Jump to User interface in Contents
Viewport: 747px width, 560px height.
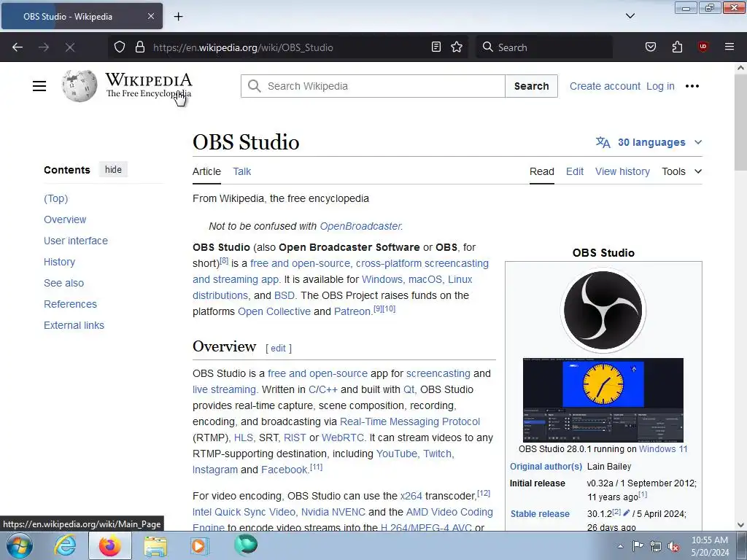coord(76,241)
